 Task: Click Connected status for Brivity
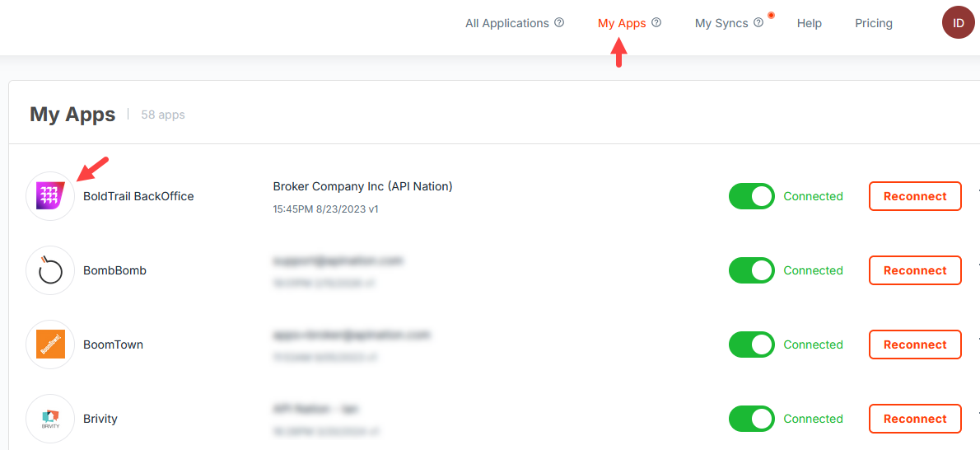click(x=813, y=419)
